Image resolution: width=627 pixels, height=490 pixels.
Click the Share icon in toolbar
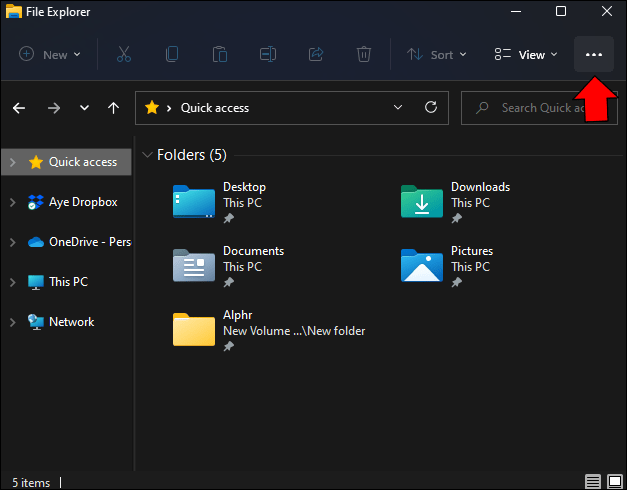click(x=316, y=55)
